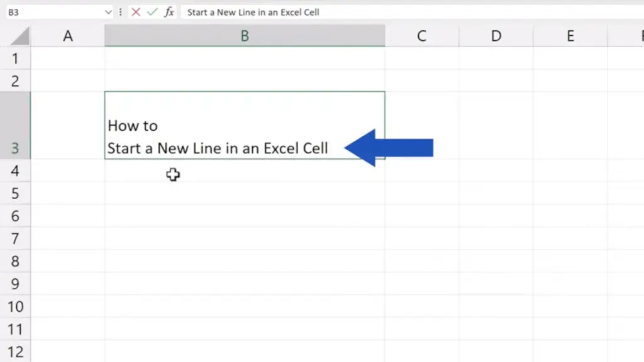Click 'Start a New Line in an Excel Cell' in cell B3

[218, 148]
